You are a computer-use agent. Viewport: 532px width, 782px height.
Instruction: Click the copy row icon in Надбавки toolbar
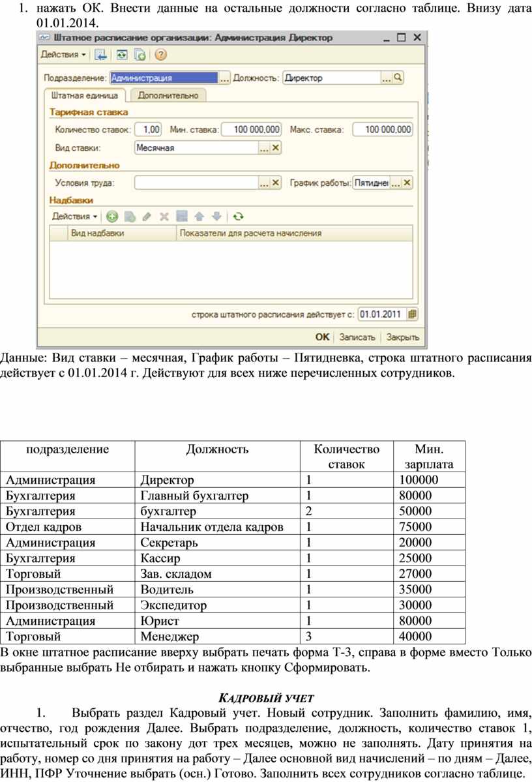(x=130, y=217)
